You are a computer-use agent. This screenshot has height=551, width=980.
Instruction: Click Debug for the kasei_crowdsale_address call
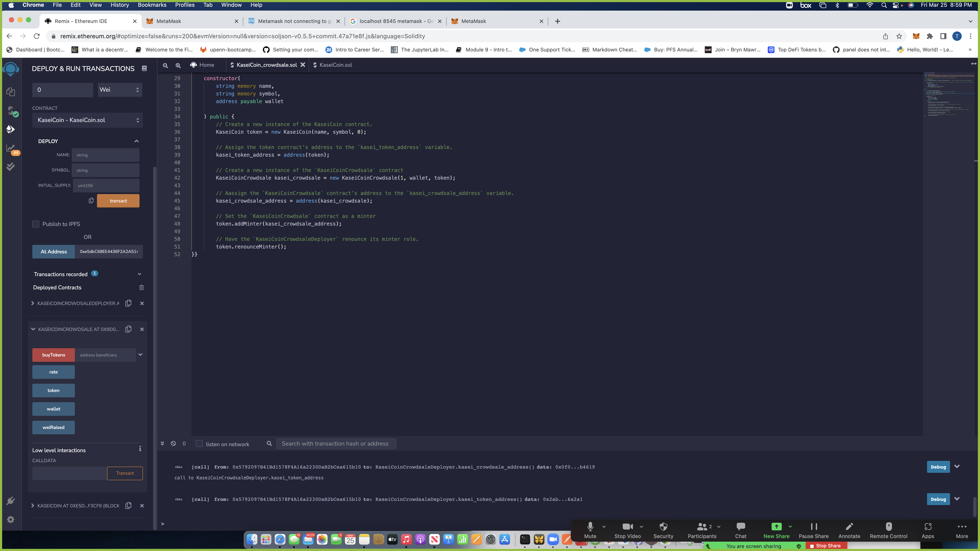pos(938,467)
